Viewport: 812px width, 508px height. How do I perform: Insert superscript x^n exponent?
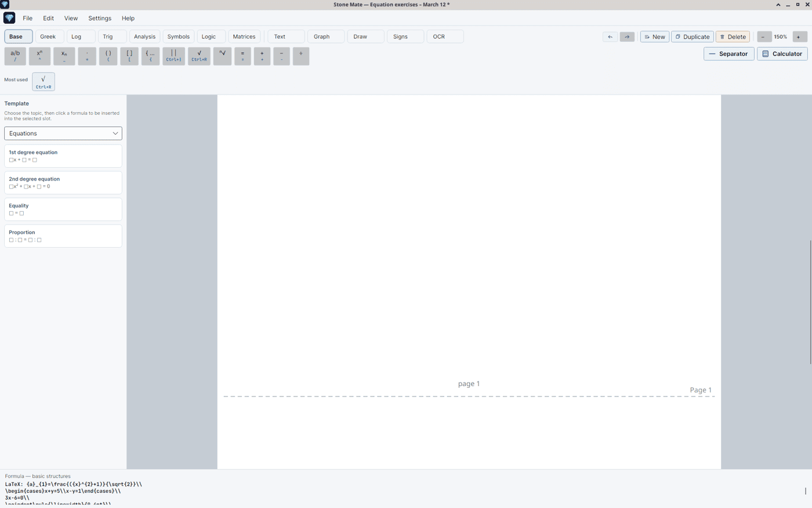(x=39, y=56)
